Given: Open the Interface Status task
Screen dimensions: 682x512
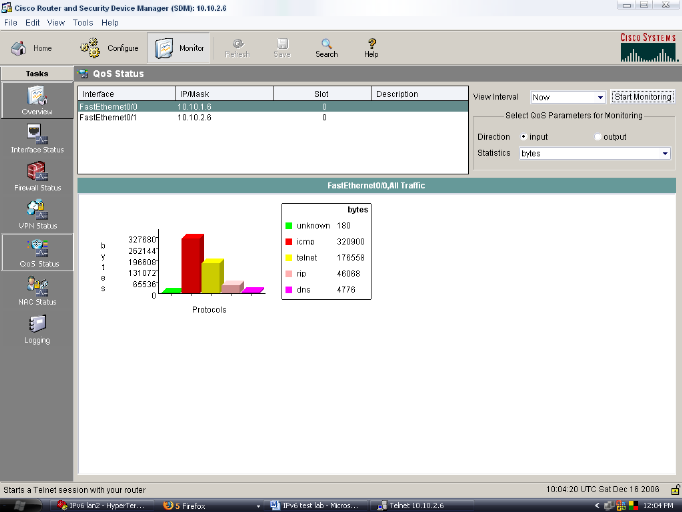Looking at the screenshot, I should [x=37, y=134].
